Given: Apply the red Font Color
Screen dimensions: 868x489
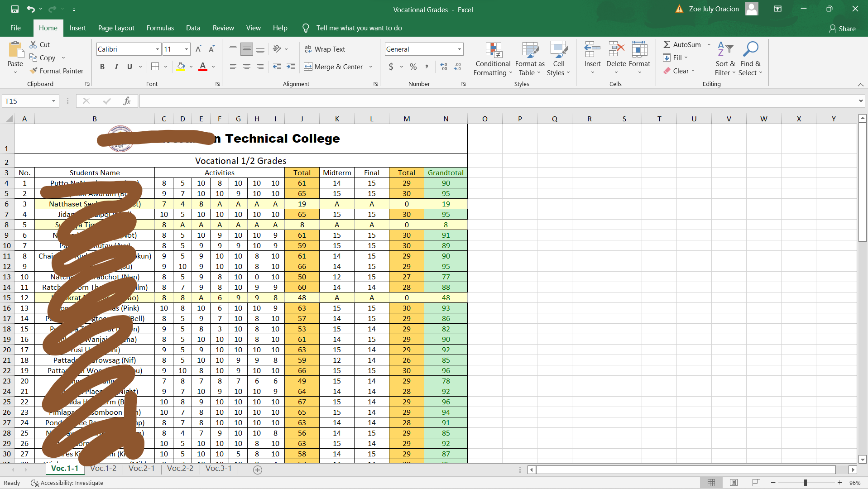Looking at the screenshot, I should 203,67.
